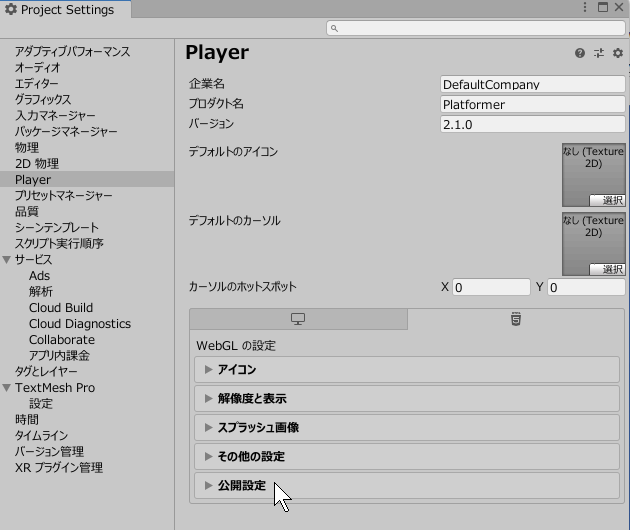The width and height of the screenshot is (630, 530).
Task: Click the WebGL の設定 heading text
Action: 236,346
